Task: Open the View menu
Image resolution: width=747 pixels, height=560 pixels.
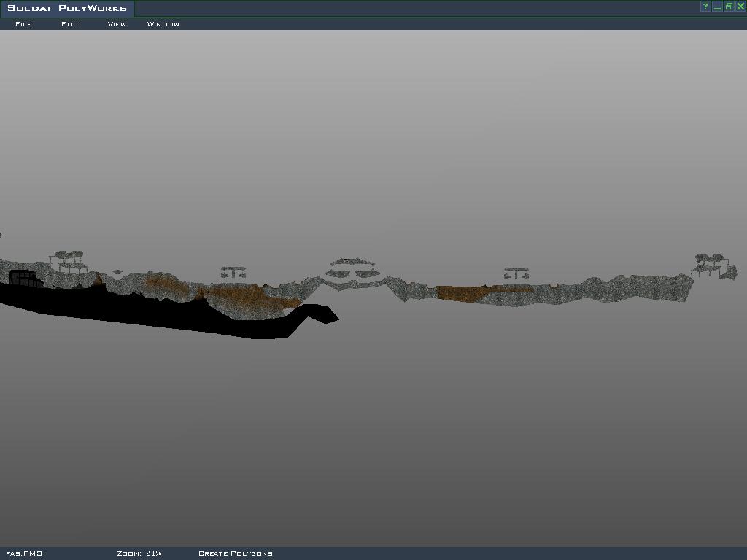Action: [x=117, y=24]
